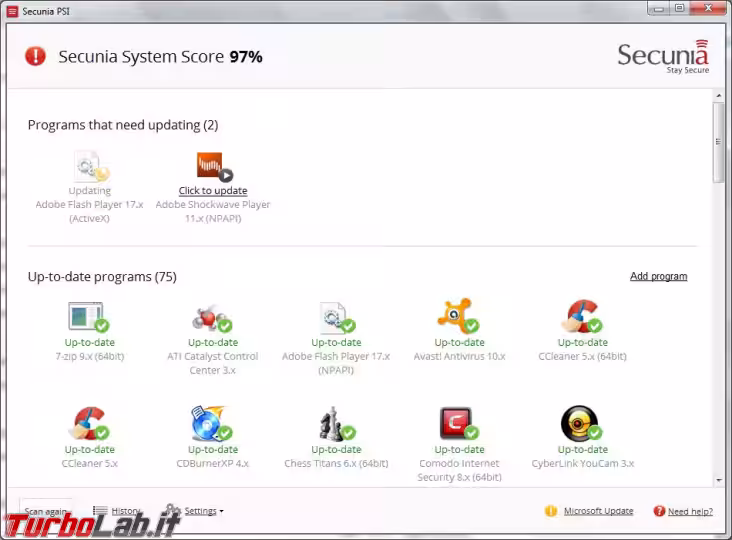
Task: Click the CyberLink YouCam 3.x icon
Action: tap(582, 423)
